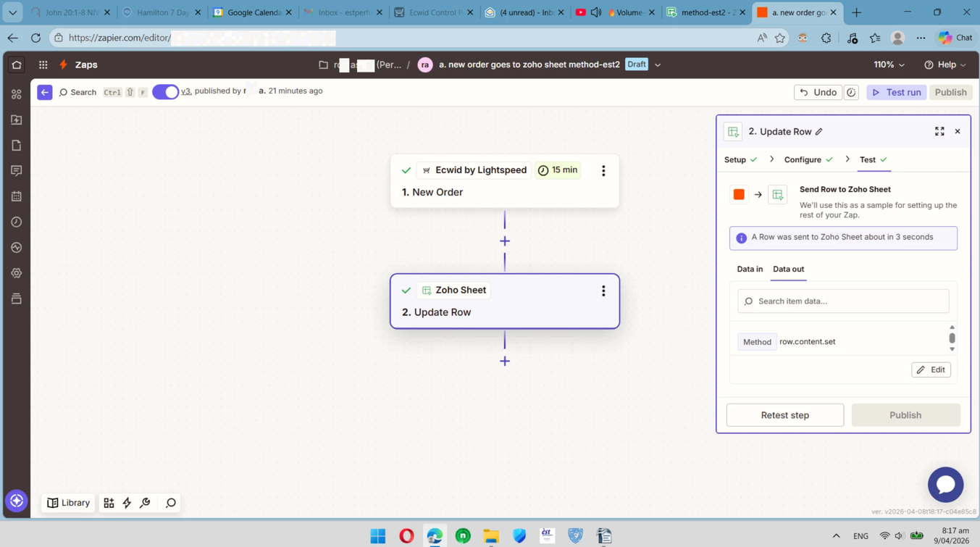Viewport: 980px width, 547px height.
Task: Switch to the Ecwid Control Panel browser tab
Action: (433, 12)
